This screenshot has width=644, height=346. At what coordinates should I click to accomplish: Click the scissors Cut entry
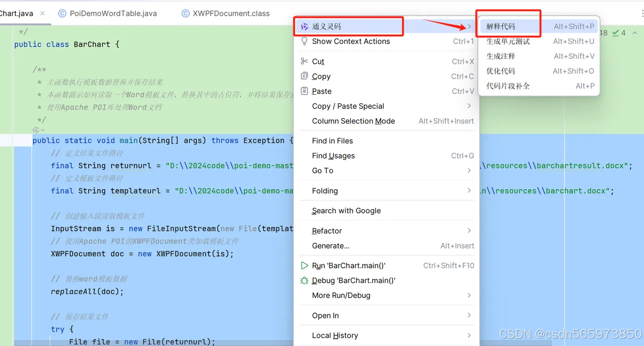(386, 62)
